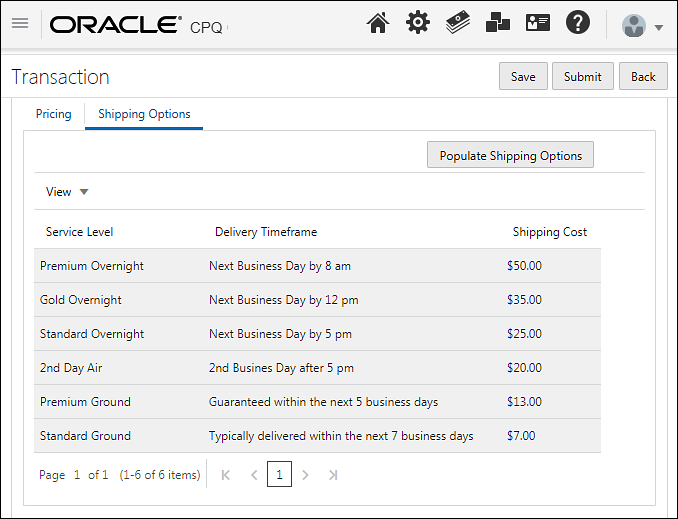Click 'Typically delivered within the next 7 business days'

[x=341, y=436]
